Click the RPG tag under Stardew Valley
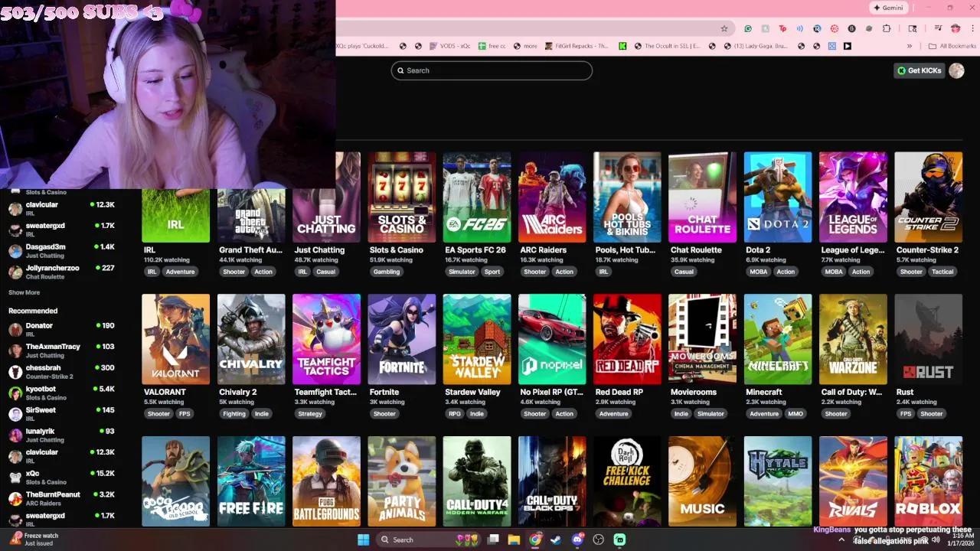The image size is (980, 551). tap(455, 414)
